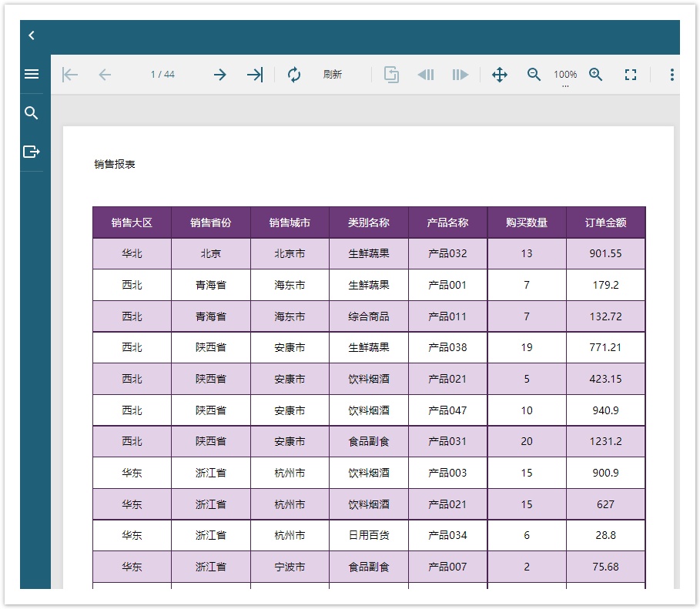Toggle full screen mode
The height and width of the screenshot is (609, 700).
pyautogui.click(x=631, y=75)
